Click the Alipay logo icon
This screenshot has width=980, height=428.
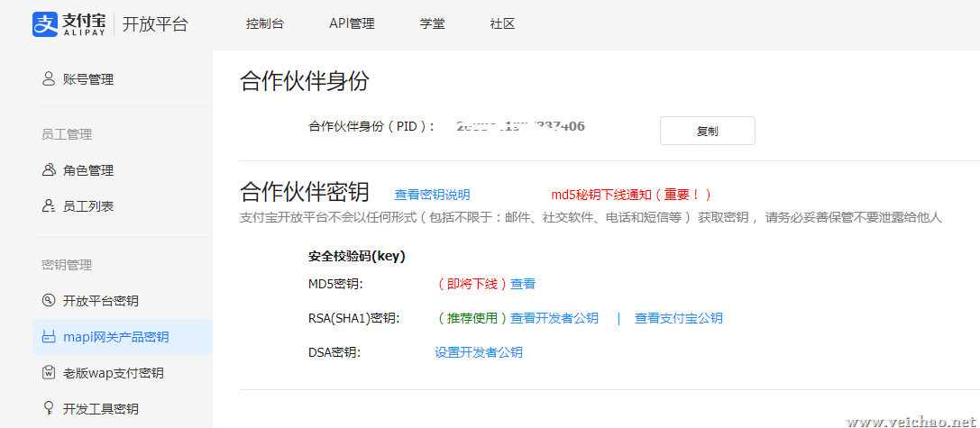point(45,24)
